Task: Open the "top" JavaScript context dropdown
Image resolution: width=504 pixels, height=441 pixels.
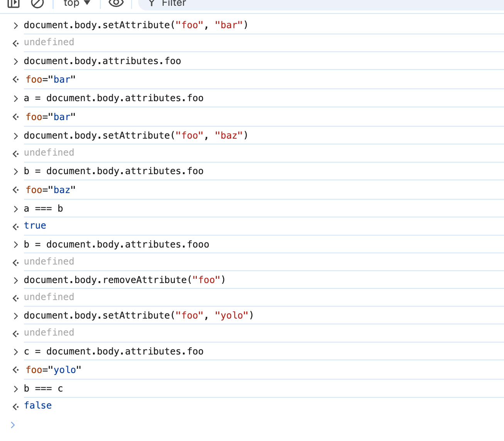Action: 76,3
